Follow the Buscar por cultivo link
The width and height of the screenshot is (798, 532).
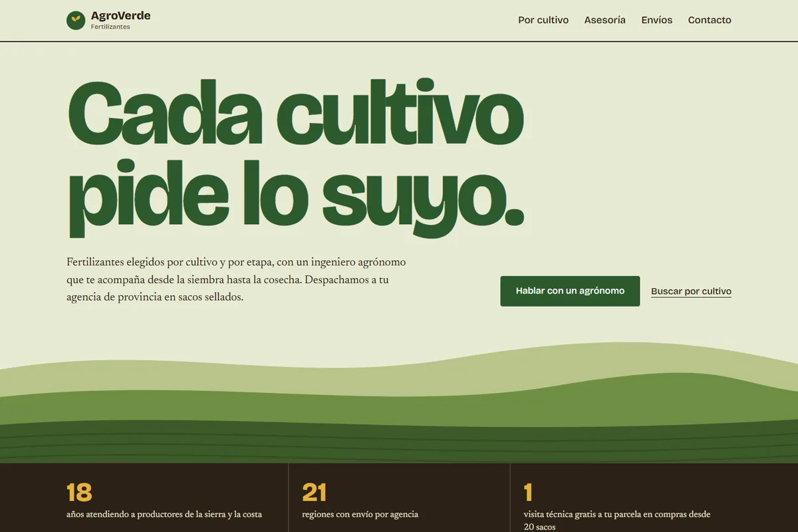tap(691, 291)
